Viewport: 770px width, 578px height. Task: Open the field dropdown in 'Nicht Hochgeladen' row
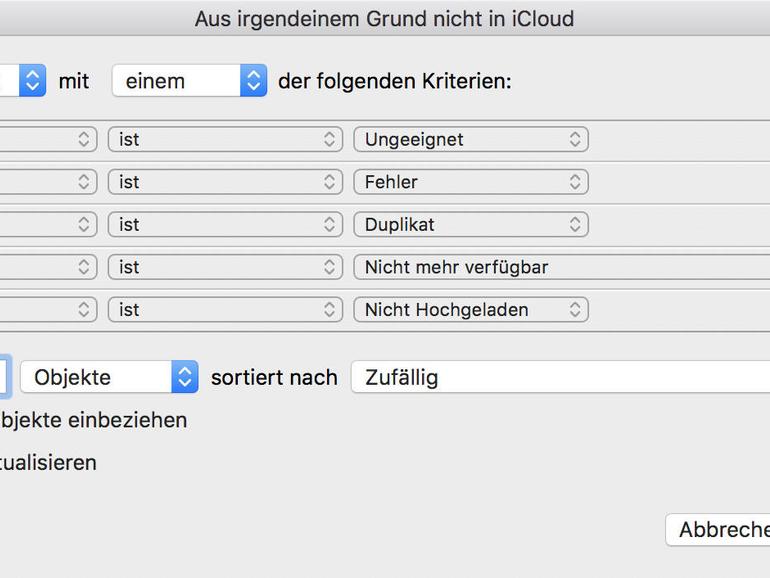pyautogui.click(x=49, y=310)
